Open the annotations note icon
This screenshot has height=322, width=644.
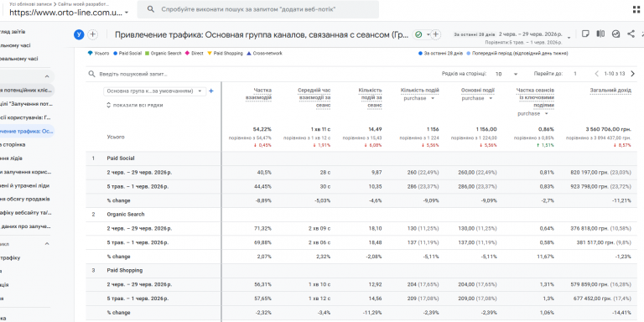point(585,34)
